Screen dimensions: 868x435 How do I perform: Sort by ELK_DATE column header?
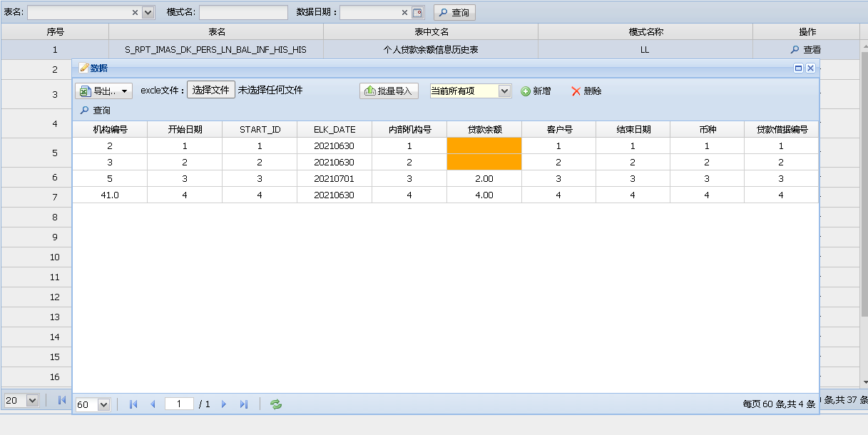(334, 129)
